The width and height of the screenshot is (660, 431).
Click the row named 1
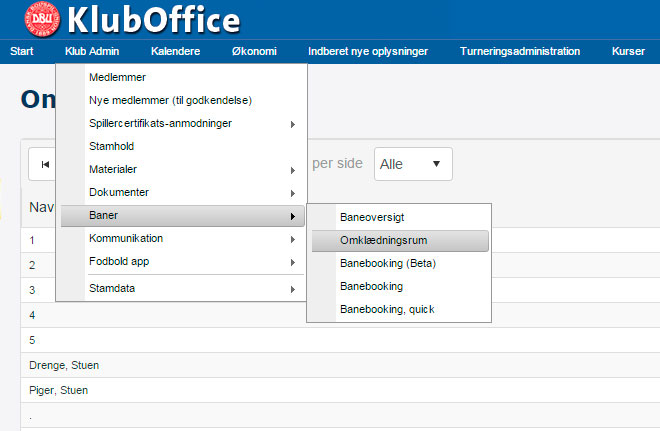pos(340,240)
